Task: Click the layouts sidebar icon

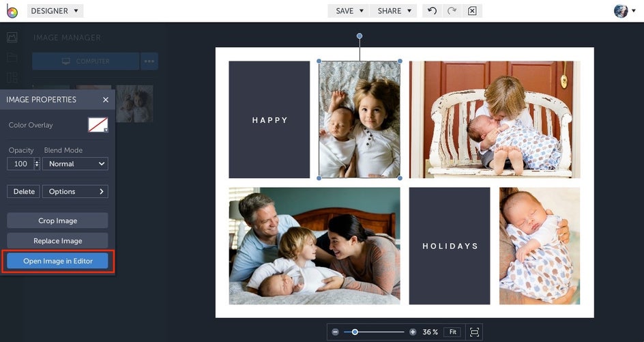Action: 12,77
